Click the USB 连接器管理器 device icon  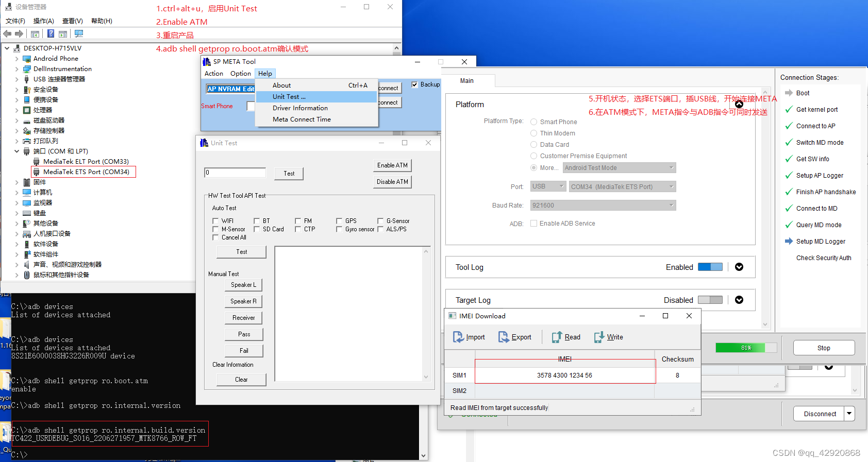click(27, 79)
